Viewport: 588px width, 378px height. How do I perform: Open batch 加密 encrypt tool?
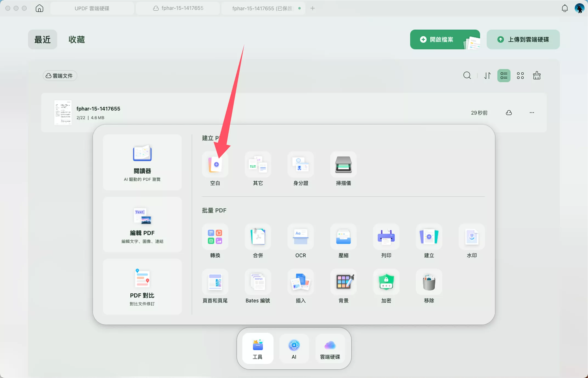click(x=386, y=282)
